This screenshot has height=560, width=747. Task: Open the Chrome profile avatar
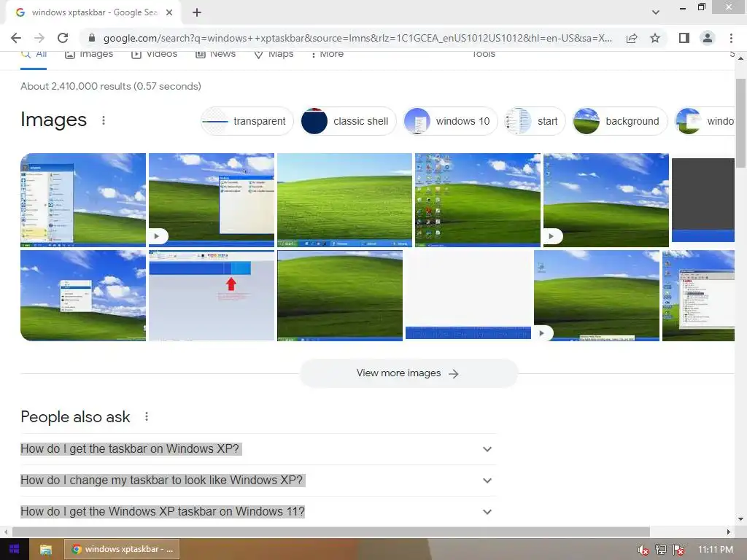pyautogui.click(x=708, y=38)
